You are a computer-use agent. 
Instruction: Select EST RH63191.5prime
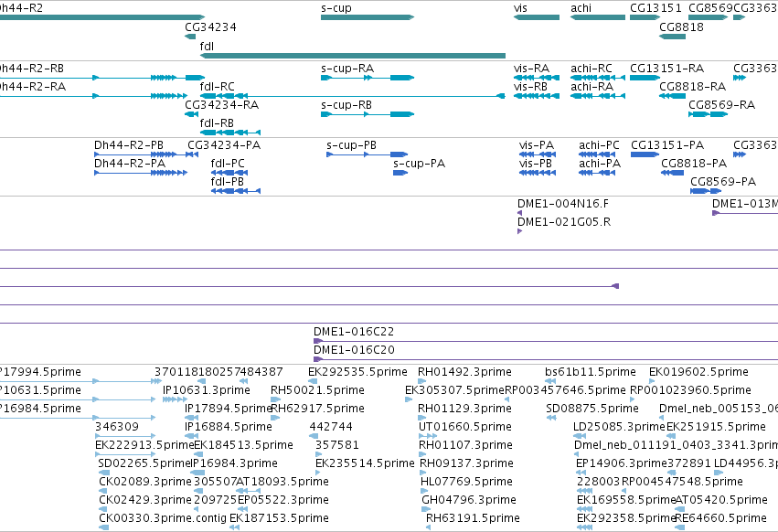pyautogui.click(x=428, y=527)
